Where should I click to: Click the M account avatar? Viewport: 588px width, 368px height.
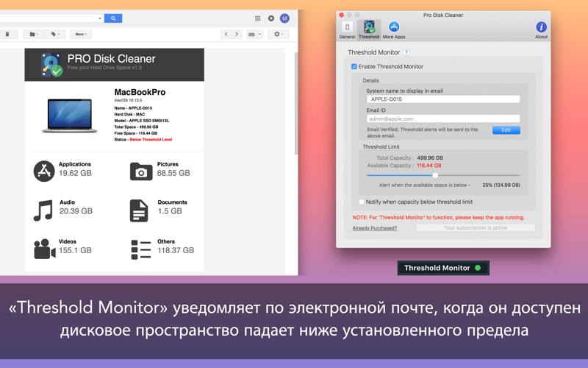coord(284,18)
